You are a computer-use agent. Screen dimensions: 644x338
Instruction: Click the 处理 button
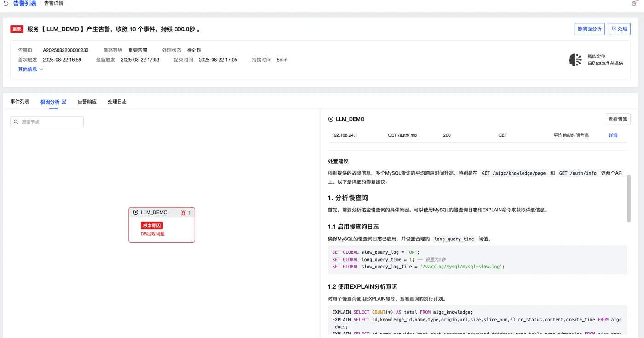[x=620, y=29]
